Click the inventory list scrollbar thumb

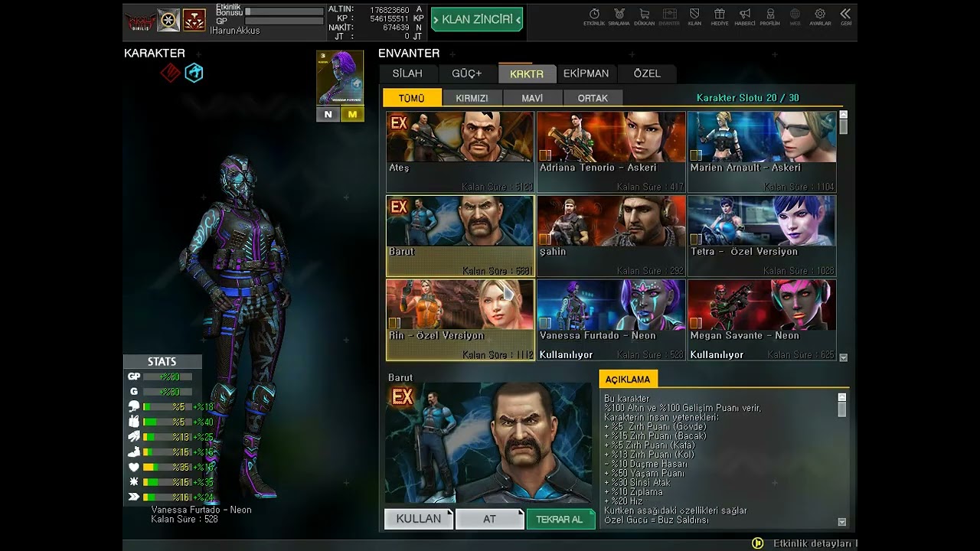pyautogui.click(x=843, y=126)
